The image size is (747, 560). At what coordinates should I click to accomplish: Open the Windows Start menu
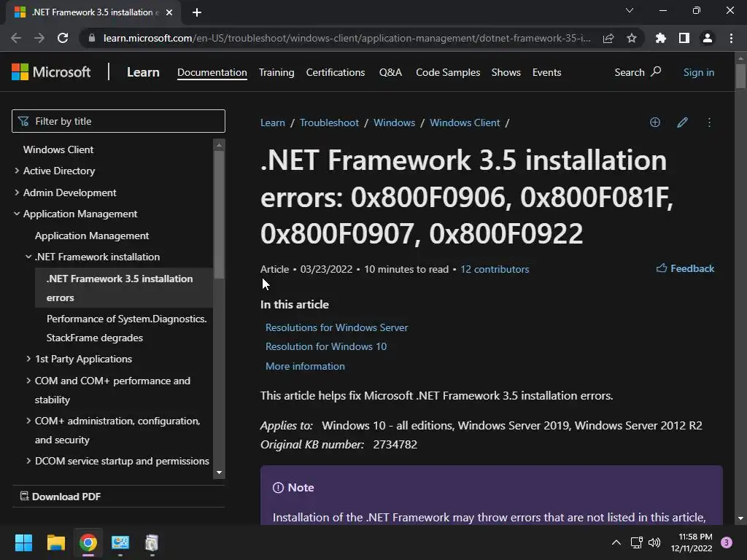pos(23,542)
